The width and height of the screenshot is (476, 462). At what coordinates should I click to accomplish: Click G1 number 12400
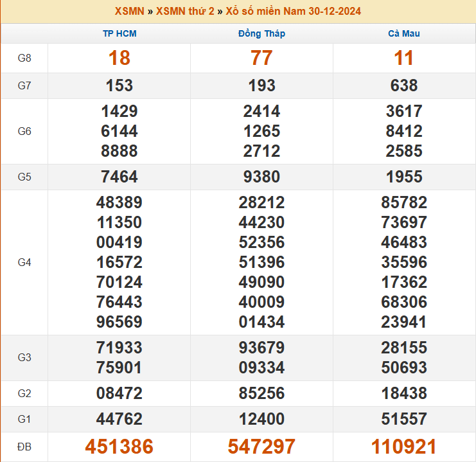tap(261, 419)
